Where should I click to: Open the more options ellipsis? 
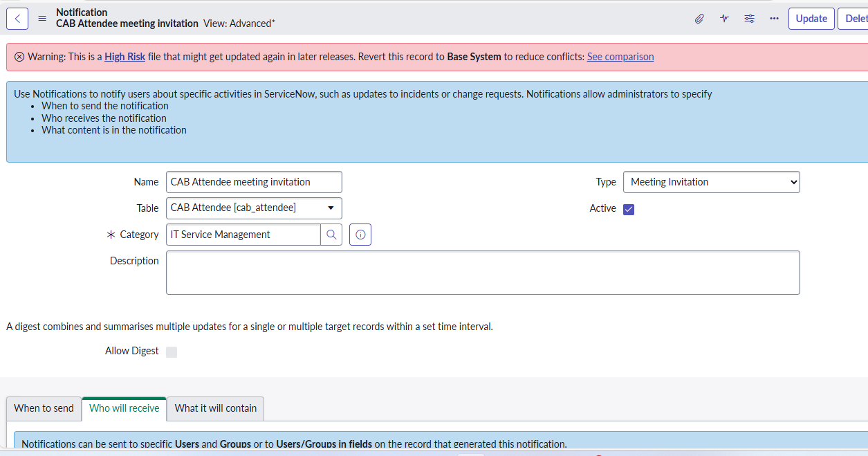pos(774,19)
